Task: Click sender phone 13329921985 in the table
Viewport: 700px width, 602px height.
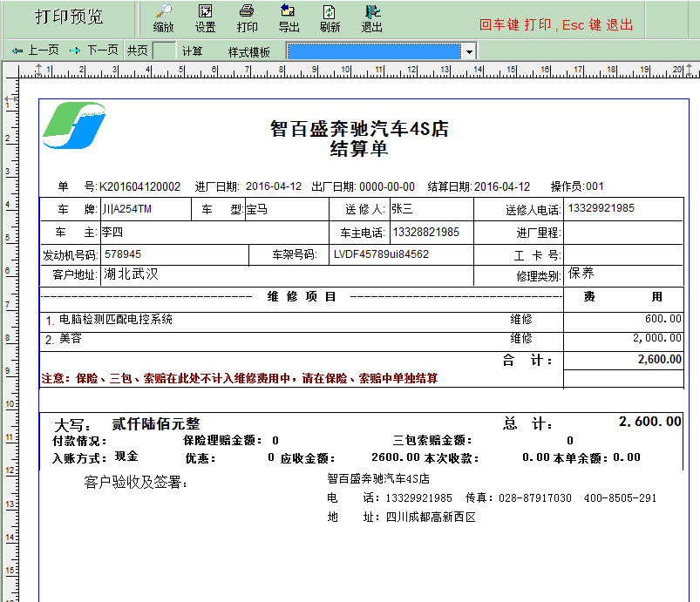Action: click(x=601, y=208)
